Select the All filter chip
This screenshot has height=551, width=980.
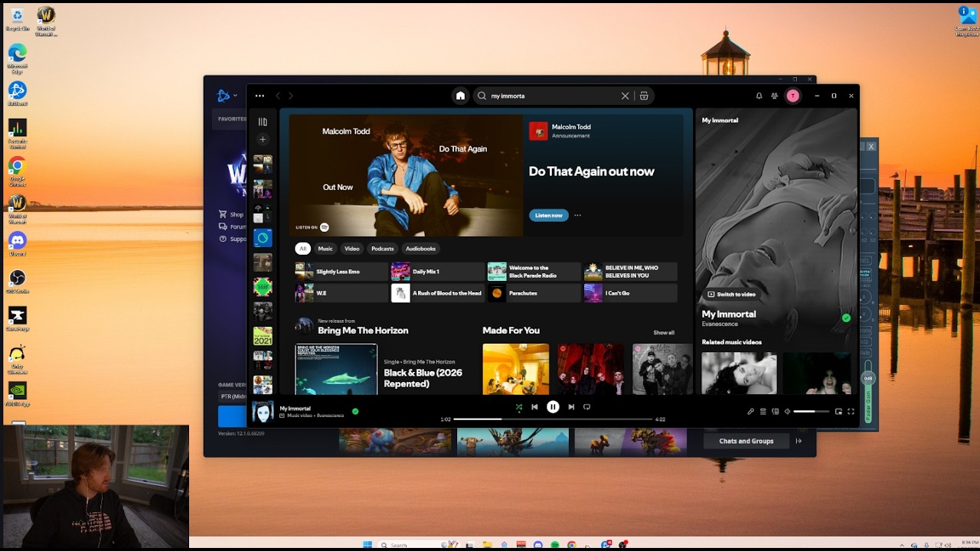pos(303,249)
